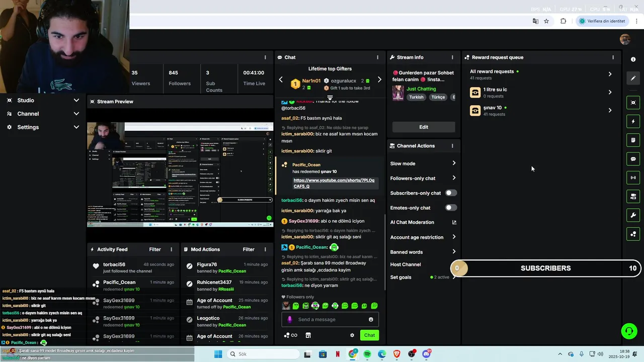Click the Turkish tag in Stream info
Screen dimensions: 644x362
416,97
